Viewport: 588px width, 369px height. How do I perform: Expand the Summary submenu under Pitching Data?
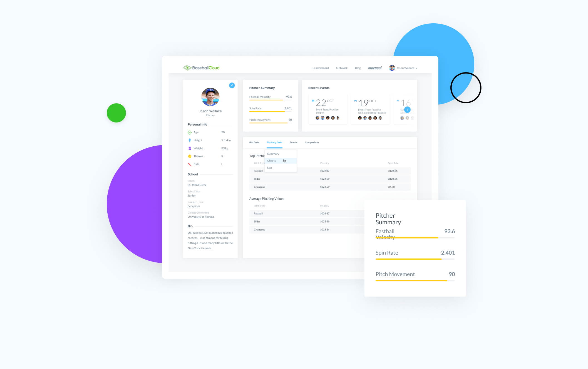pos(273,154)
